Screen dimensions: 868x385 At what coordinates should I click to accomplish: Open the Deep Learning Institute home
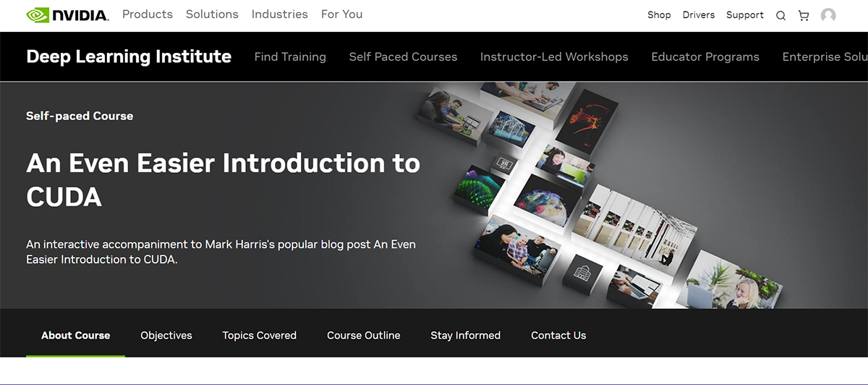coord(129,56)
